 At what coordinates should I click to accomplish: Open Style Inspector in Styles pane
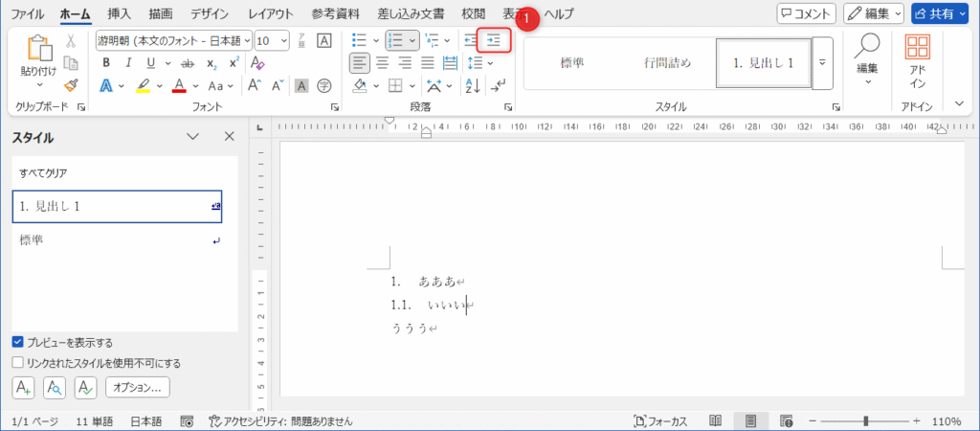tap(56, 388)
